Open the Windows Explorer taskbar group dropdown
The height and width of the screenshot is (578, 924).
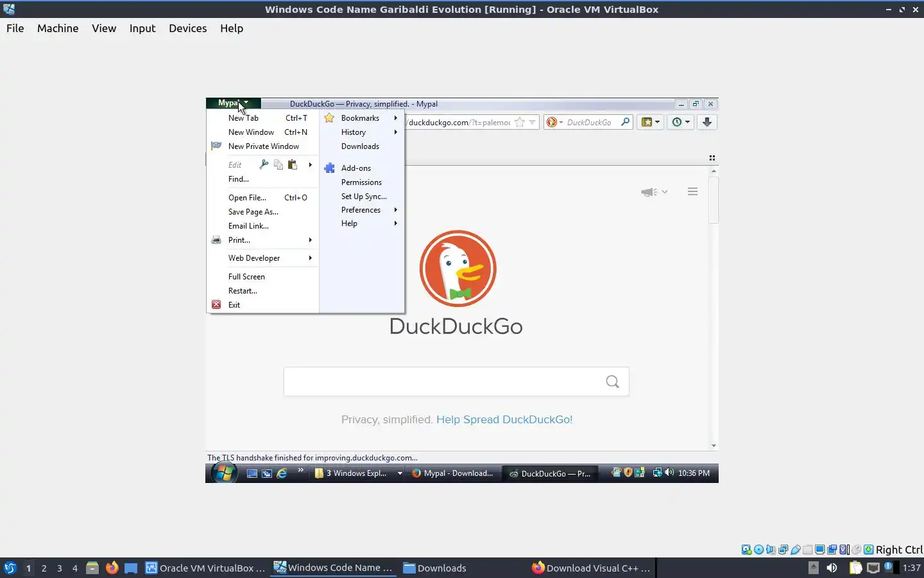[x=400, y=474]
